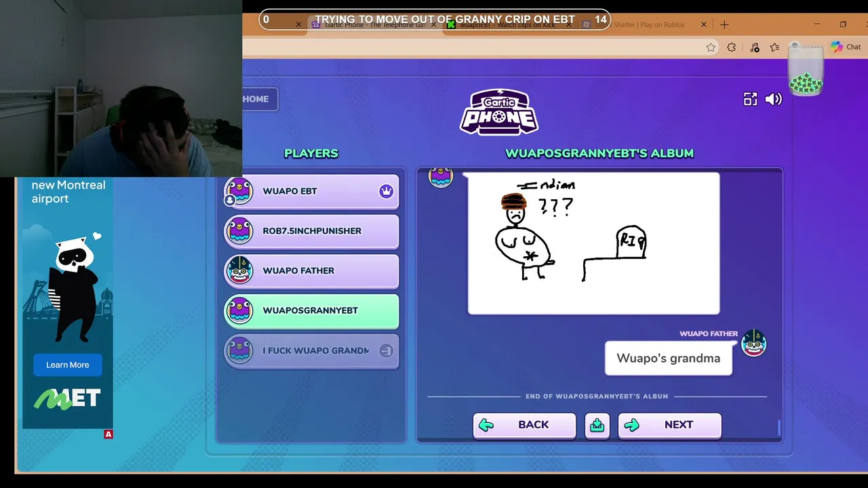This screenshot has width=868, height=488.
Task: Click WUAPO EBT's bird avatar
Action: point(239,190)
